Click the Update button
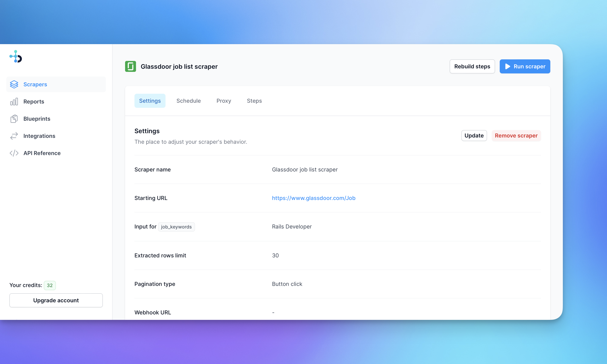Viewport: 607px width, 364px height. point(474,136)
